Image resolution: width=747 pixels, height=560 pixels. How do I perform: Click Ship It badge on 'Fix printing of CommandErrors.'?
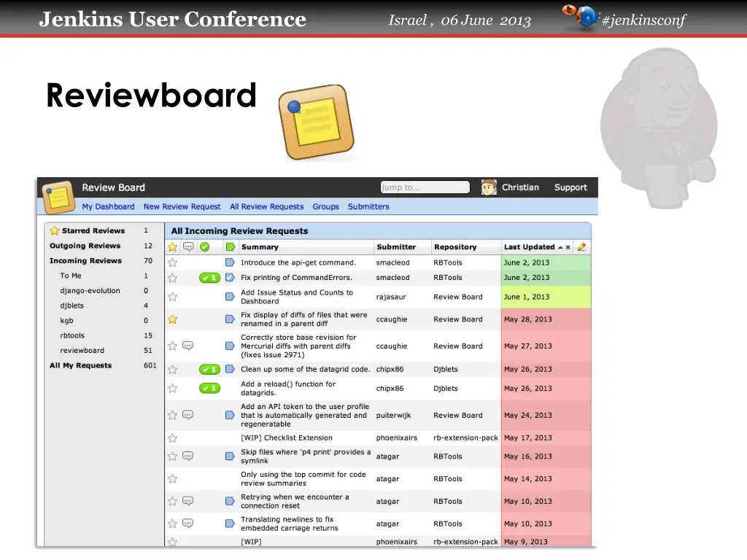209,278
